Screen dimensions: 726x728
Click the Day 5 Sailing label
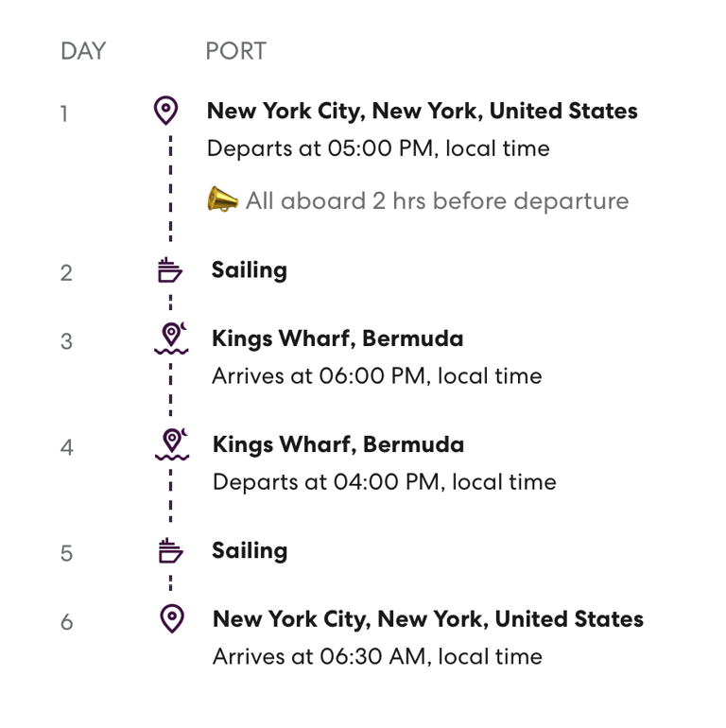(x=250, y=551)
